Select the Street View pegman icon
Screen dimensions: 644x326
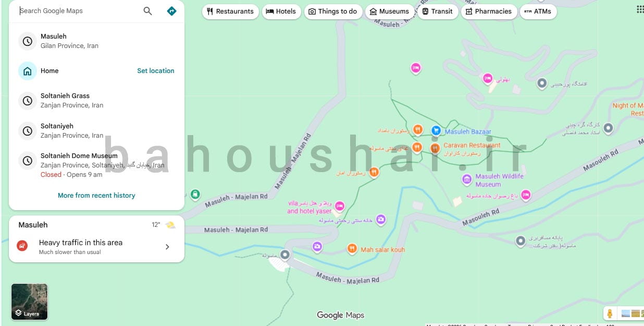point(609,313)
